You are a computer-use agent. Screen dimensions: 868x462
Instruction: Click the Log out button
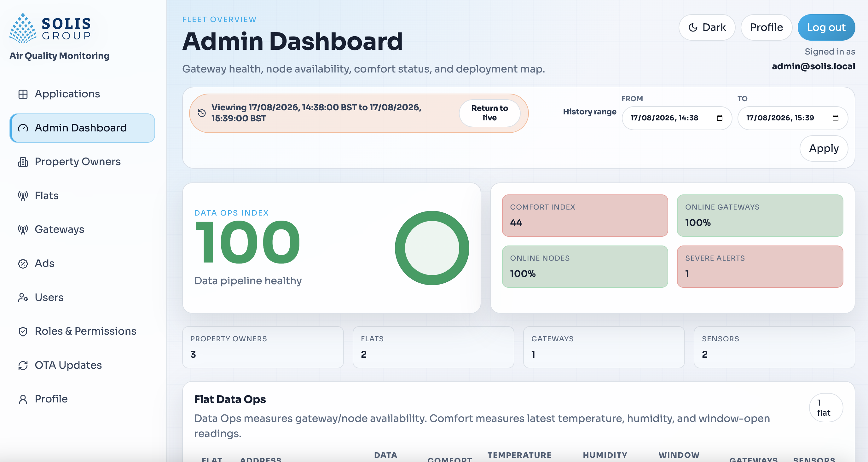tap(826, 27)
